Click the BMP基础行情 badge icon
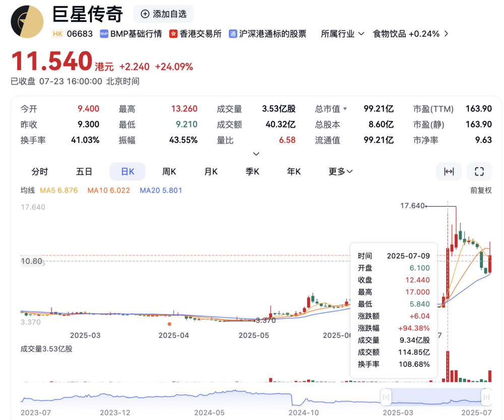The width and height of the screenshot is (504, 420). pyautogui.click(x=104, y=34)
